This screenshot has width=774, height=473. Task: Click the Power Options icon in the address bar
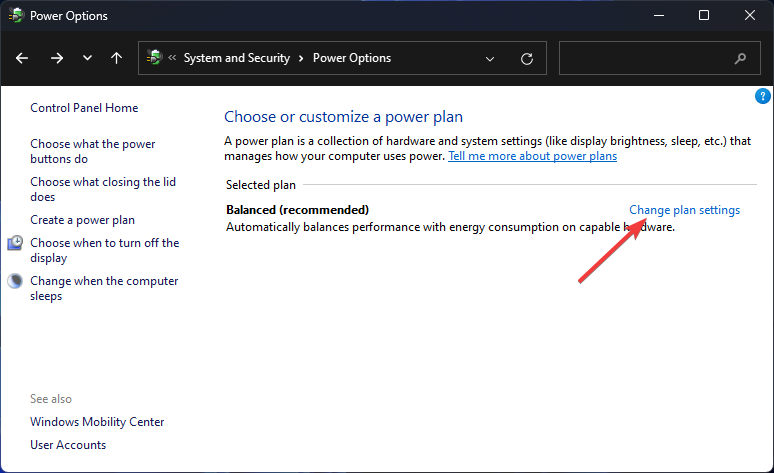coord(155,58)
